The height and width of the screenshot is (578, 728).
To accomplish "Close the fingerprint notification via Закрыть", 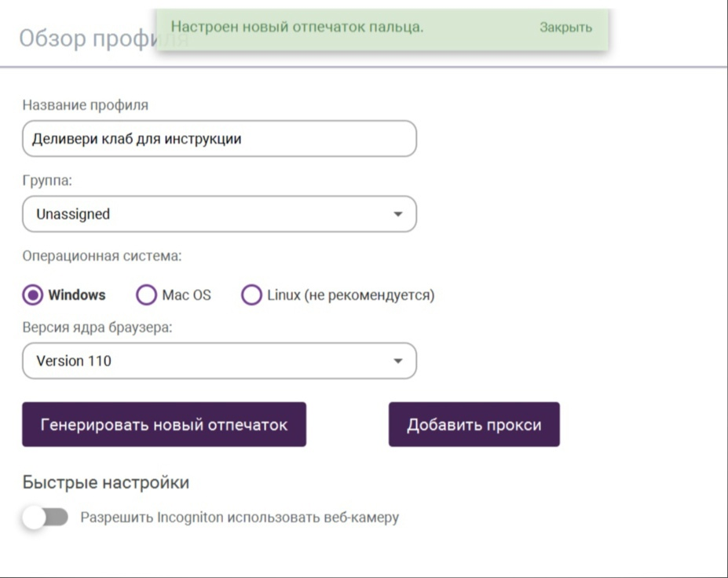I will (x=565, y=27).
